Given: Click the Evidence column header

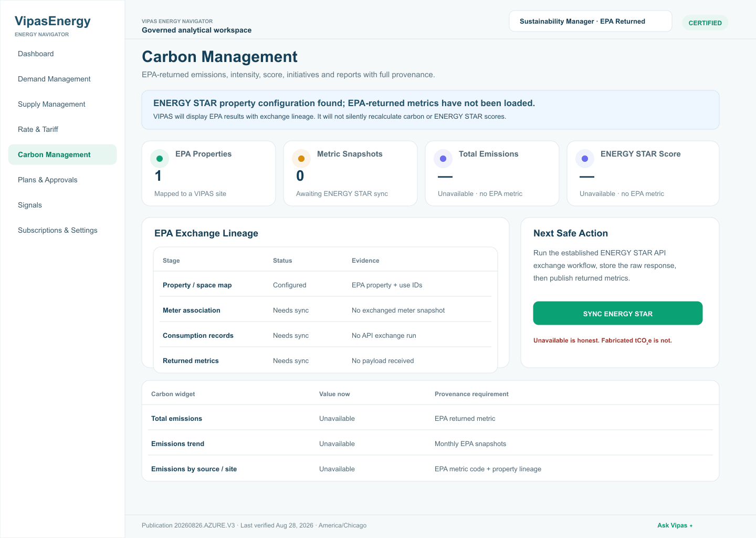Looking at the screenshot, I should coord(365,261).
